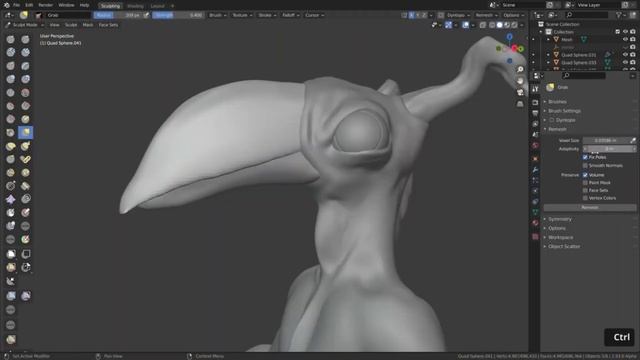This screenshot has width=640, height=360.
Task: Open the File menu
Action: pyautogui.click(x=16, y=5)
